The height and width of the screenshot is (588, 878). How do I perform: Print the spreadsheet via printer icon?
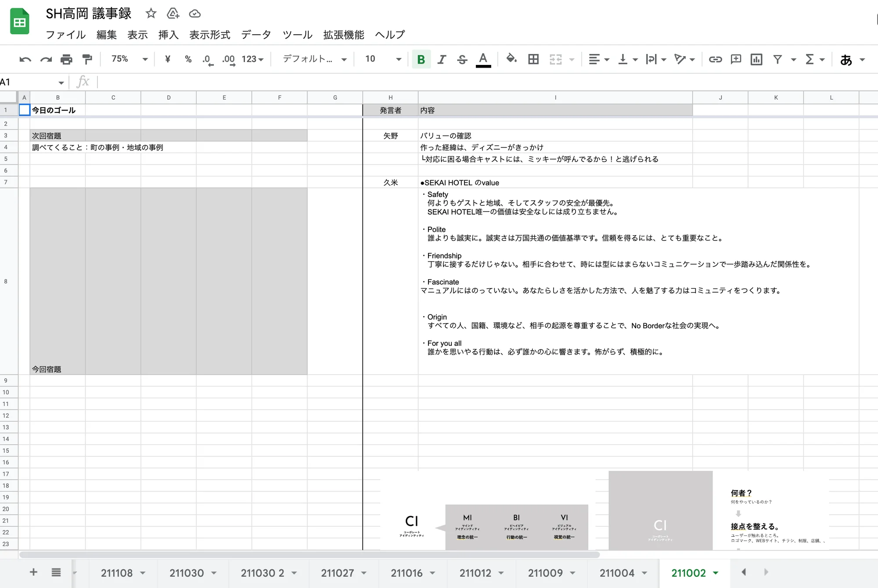(66, 59)
